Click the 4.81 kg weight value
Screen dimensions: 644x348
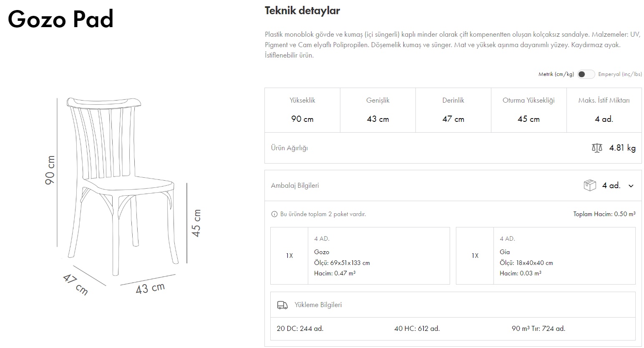(x=622, y=148)
